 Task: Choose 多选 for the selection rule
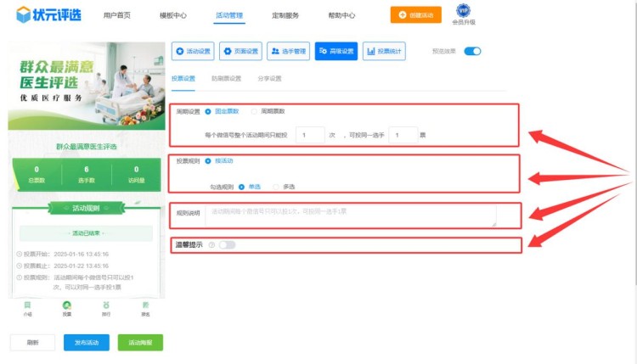click(277, 187)
